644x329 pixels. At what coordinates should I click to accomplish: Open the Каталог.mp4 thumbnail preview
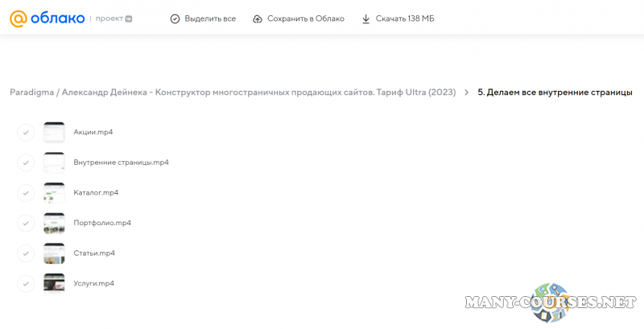tap(54, 193)
